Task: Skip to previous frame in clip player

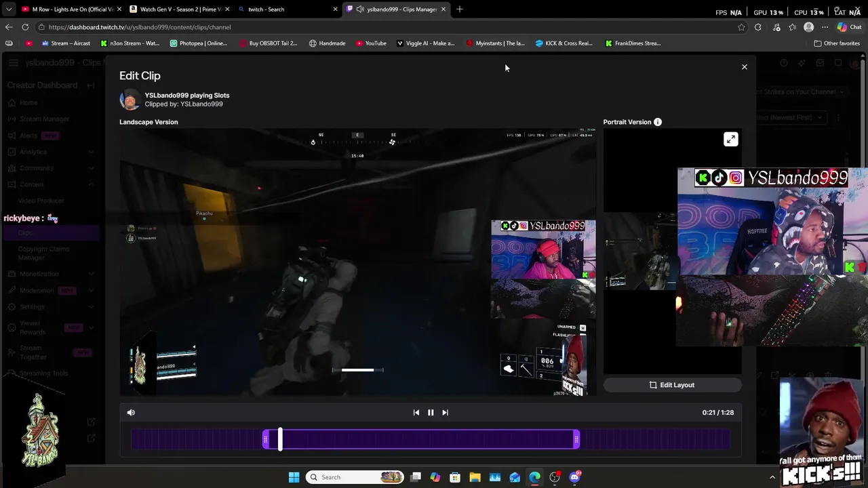Action: coord(416,412)
